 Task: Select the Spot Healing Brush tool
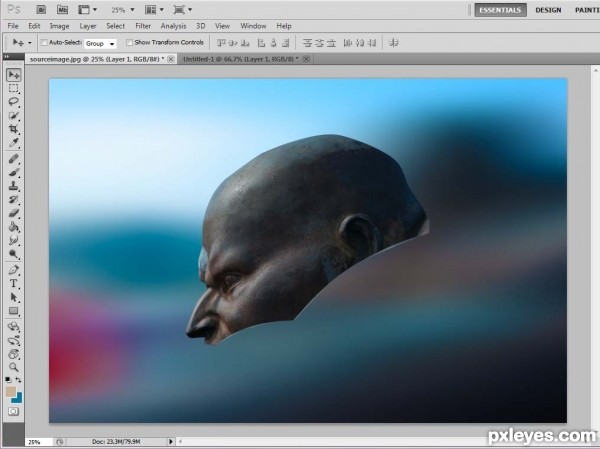pyautogui.click(x=13, y=158)
